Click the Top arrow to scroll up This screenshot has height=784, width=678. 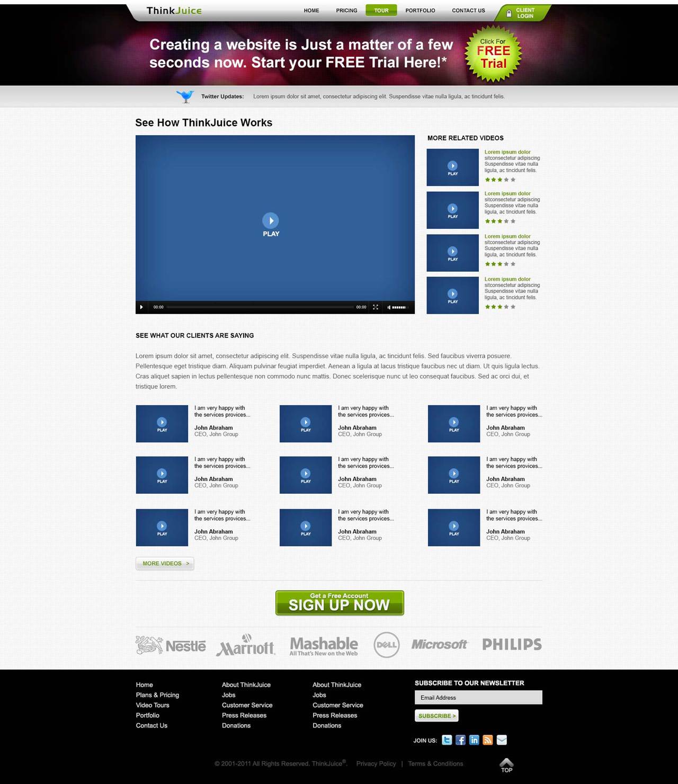pos(506,765)
